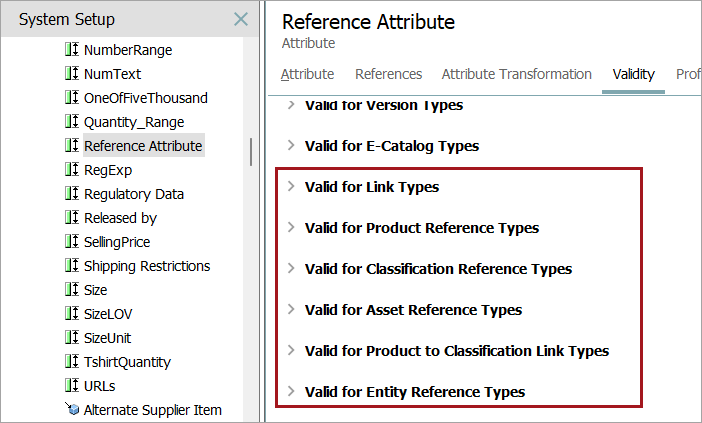The height and width of the screenshot is (423, 702).
Task: Expand Valid for Product to Classification Link Types
Action: (291, 350)
